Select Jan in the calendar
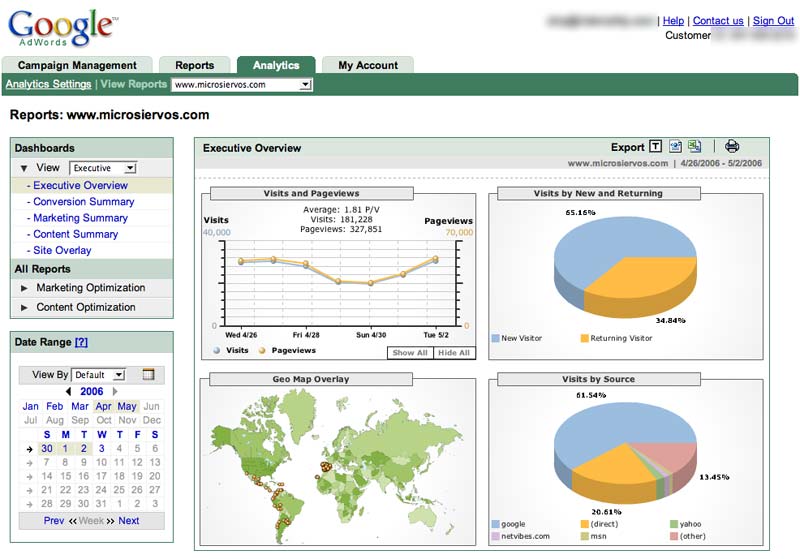 [30, 406]
